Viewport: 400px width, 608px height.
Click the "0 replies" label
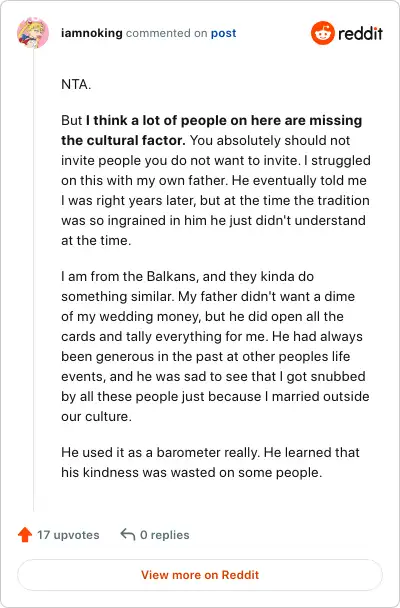tap(165, 535)
